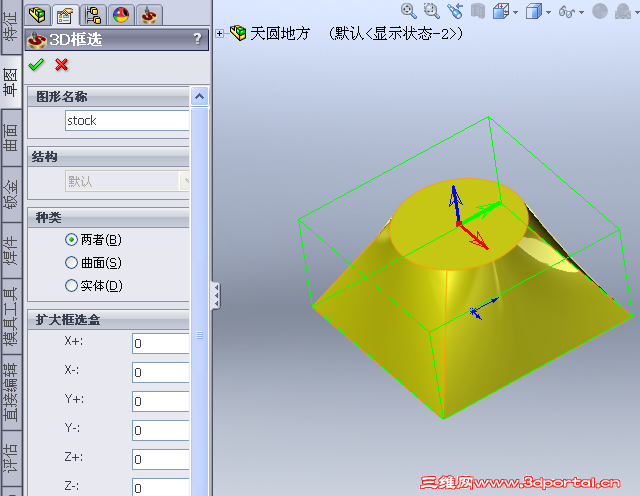Click the Zoom to Fit icon
Image resolution: width=640 pixels, height=496 pixels.
(408, 11)
